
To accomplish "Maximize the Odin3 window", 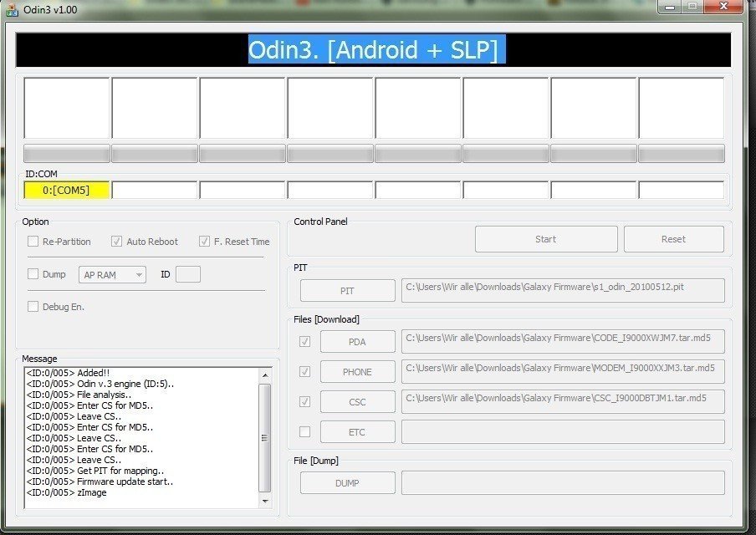I will (x=692, y=7).
